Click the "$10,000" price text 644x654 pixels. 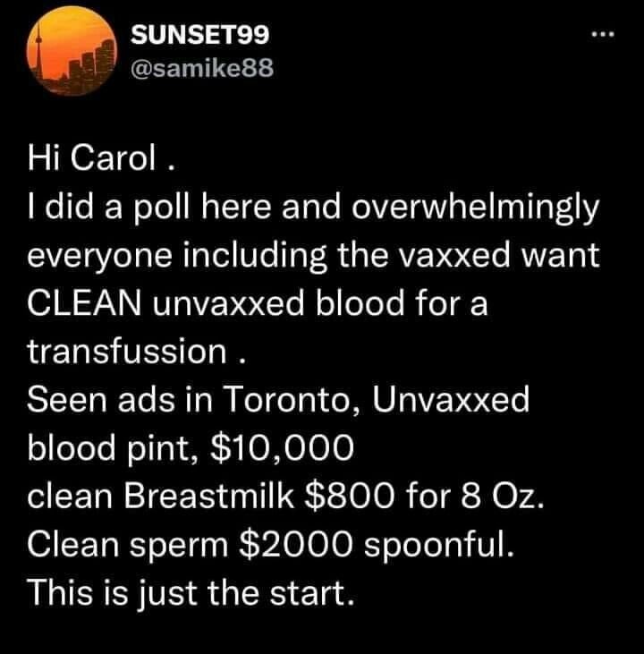coord(283,448)
